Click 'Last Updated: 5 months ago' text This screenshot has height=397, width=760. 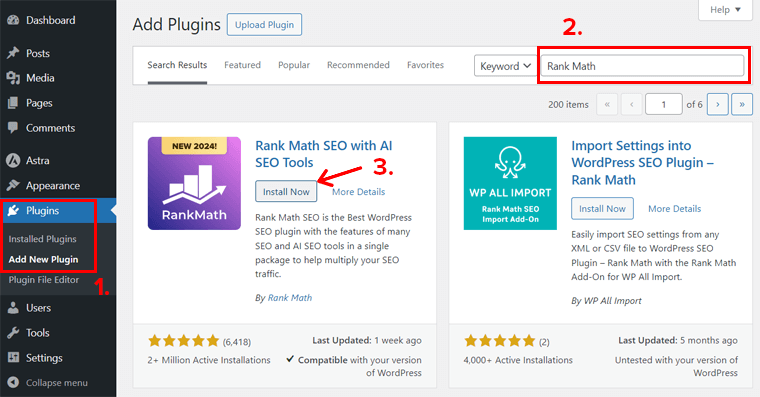tap(678, 340)
